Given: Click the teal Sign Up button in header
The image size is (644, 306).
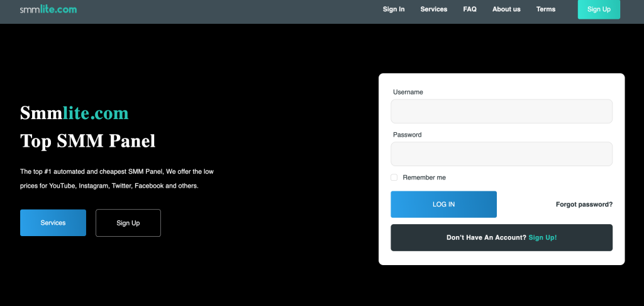Looking at the screenshot, I should coord(599,9).
